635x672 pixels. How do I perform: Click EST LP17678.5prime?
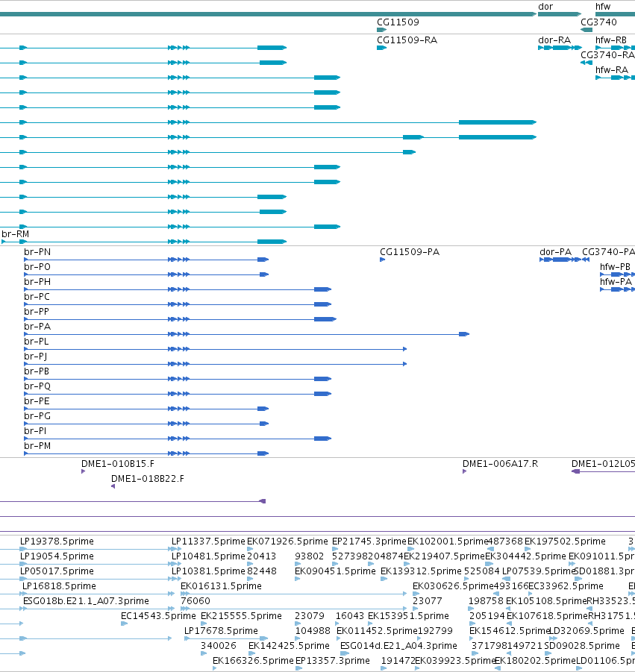tap(221, 631)
